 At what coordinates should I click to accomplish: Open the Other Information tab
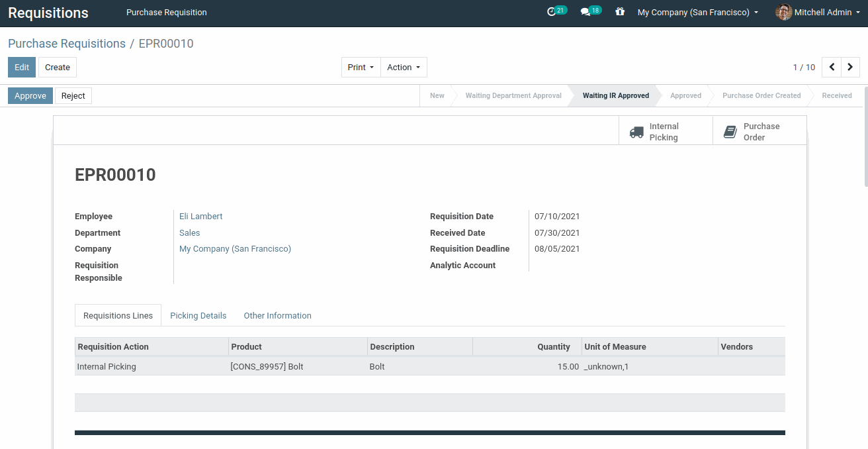coord(277,315)
